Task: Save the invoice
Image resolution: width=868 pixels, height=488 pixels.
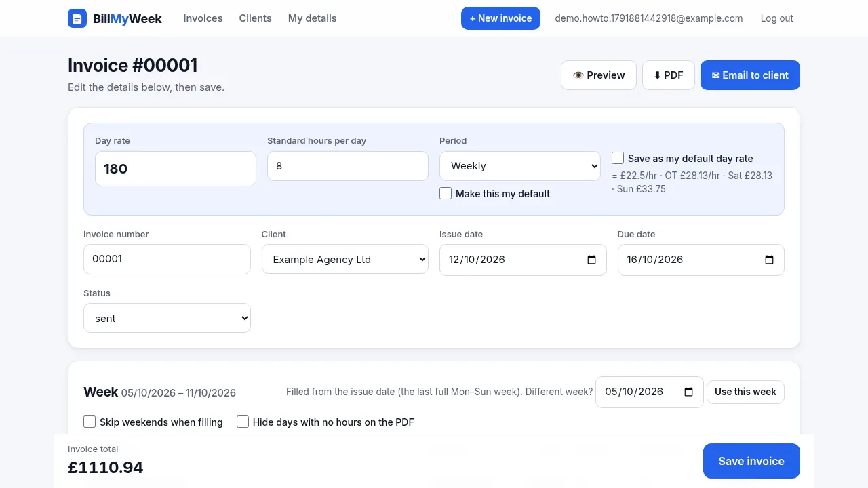Action: tap(751, 461)
